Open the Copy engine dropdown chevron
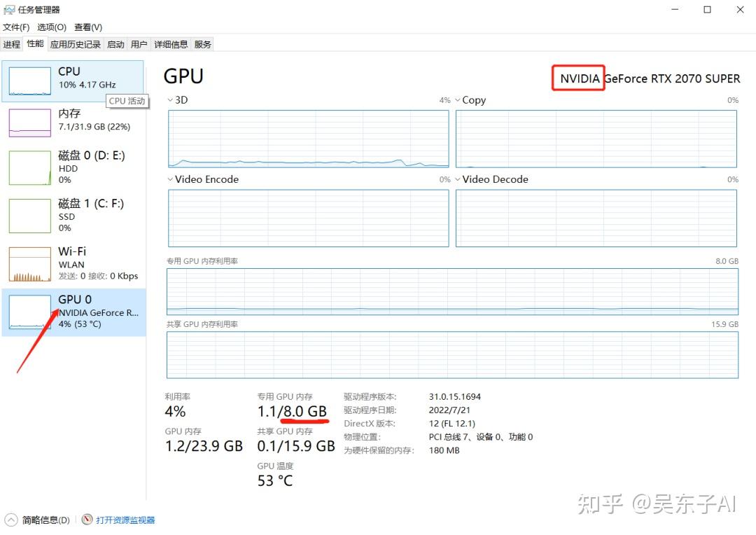Screen dimensions: 756x535 (x=458, y=100)
